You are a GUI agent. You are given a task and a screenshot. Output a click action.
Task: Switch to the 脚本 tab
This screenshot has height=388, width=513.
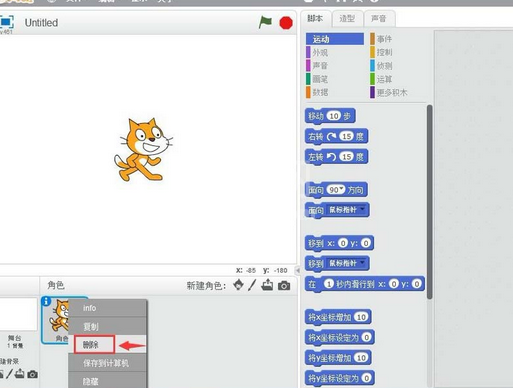[315, 18]
